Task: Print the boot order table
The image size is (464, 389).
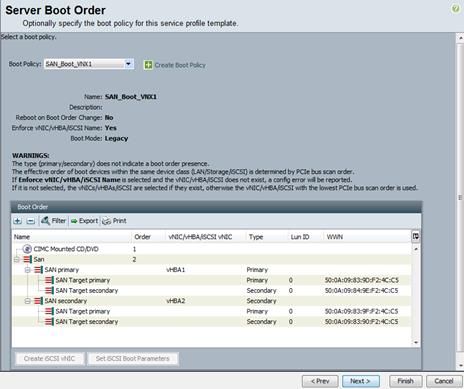Action: point(114,221)
